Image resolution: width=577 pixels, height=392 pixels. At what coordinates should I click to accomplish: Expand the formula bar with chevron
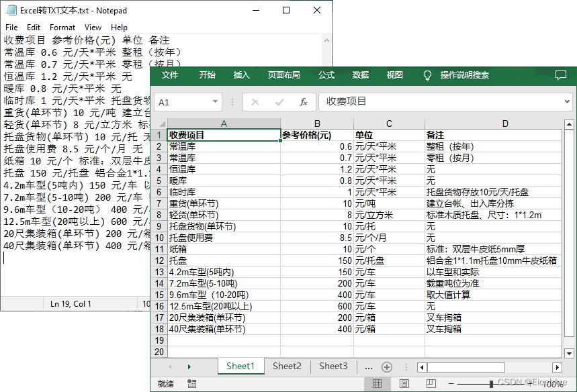coord(567,101)
